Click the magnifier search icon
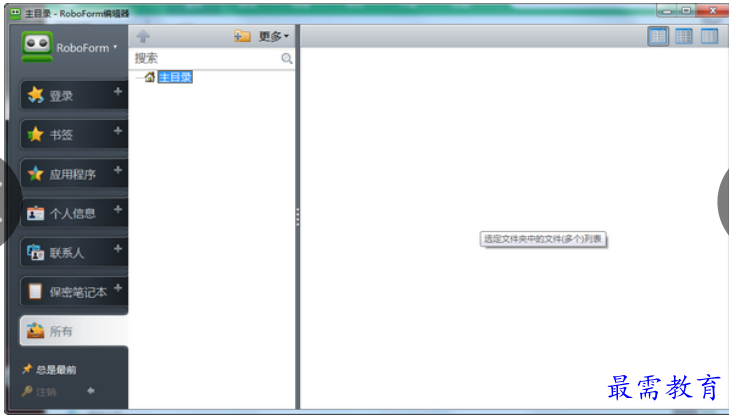 point(286,58)
